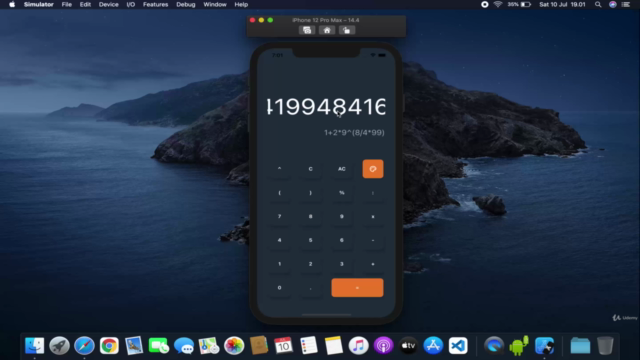Open the Apple menu
The image size is (640, 360).
point(12,4)
